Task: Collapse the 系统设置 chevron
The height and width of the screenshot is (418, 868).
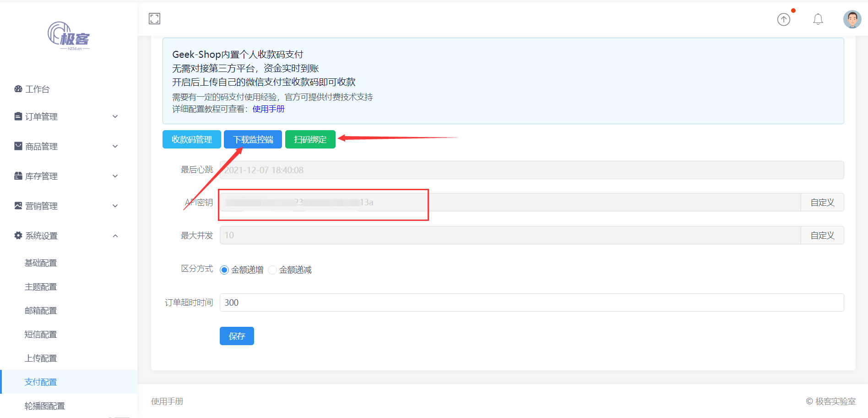Action: click(115, 236)
